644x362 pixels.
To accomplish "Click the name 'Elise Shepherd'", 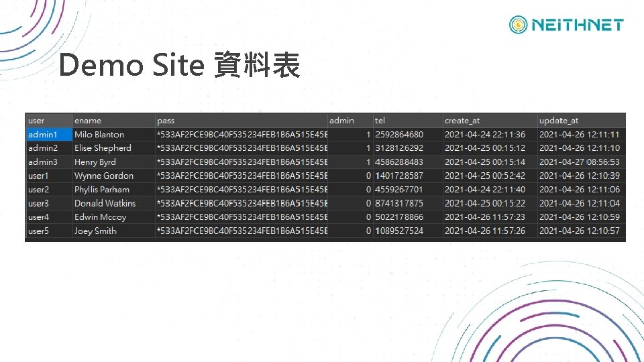I will (x=103, y=148).
